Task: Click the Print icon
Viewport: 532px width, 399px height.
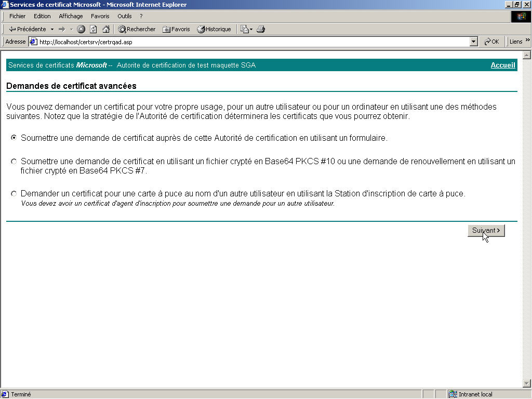Action: coord(261,29)
